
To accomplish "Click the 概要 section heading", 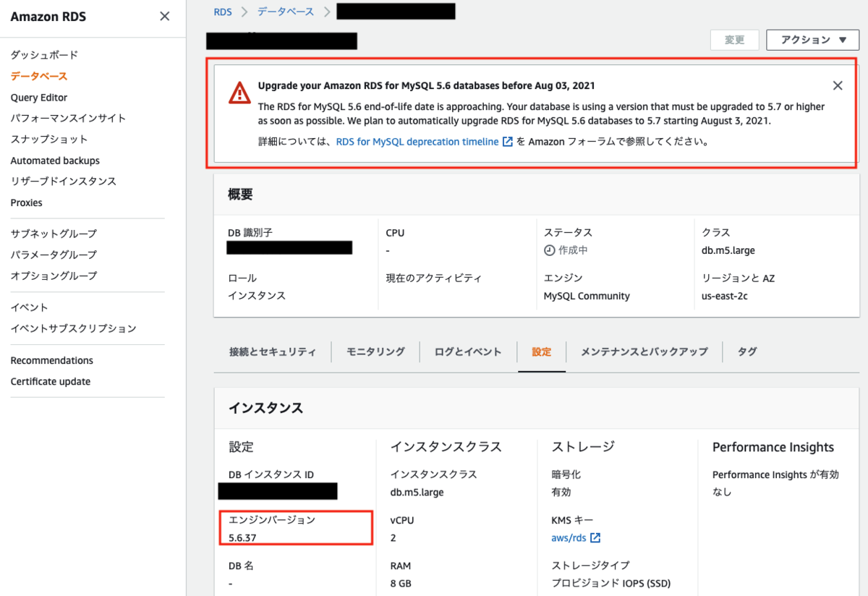I will coord(240,195).
